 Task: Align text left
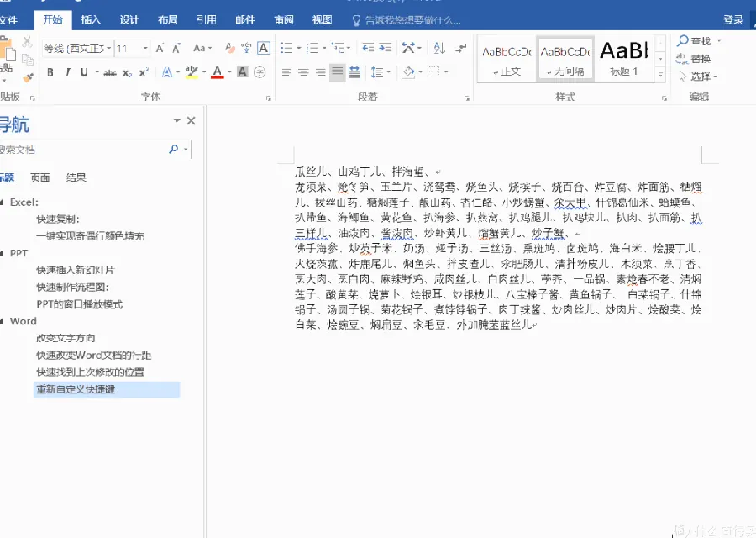pos(286,72)
